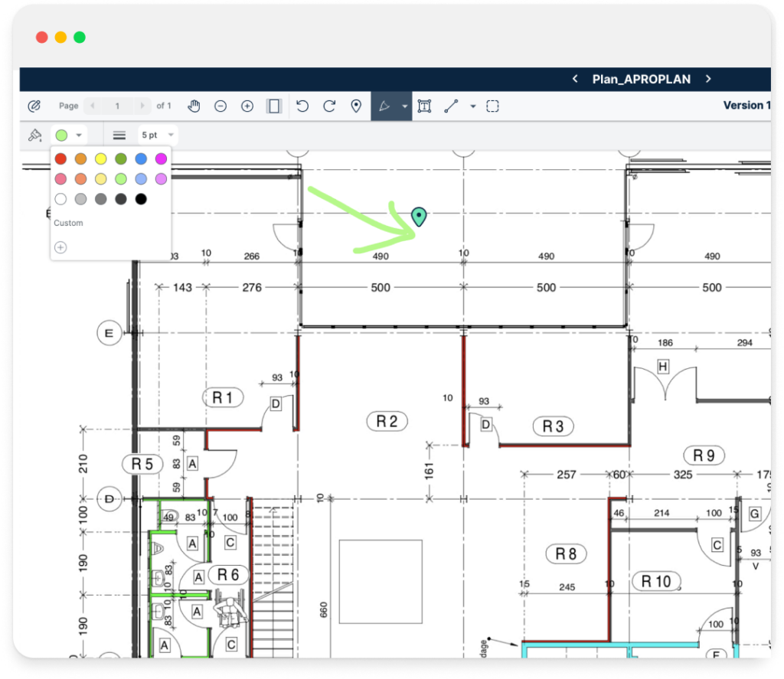Click the fit page view icon
This screenshot has width=784, height=679.
point(273,106)
